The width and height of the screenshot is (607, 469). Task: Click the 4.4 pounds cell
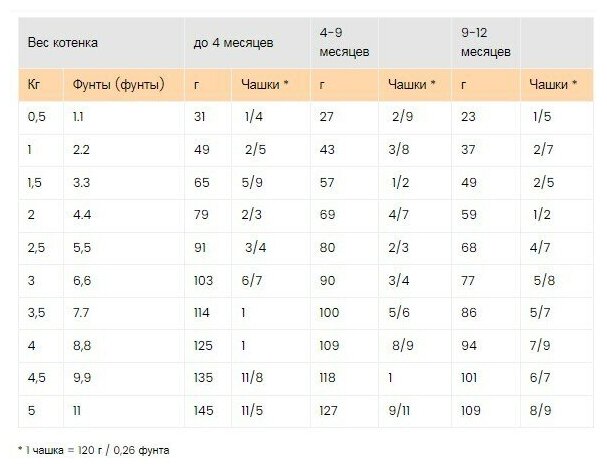click(x=83, y=215)
